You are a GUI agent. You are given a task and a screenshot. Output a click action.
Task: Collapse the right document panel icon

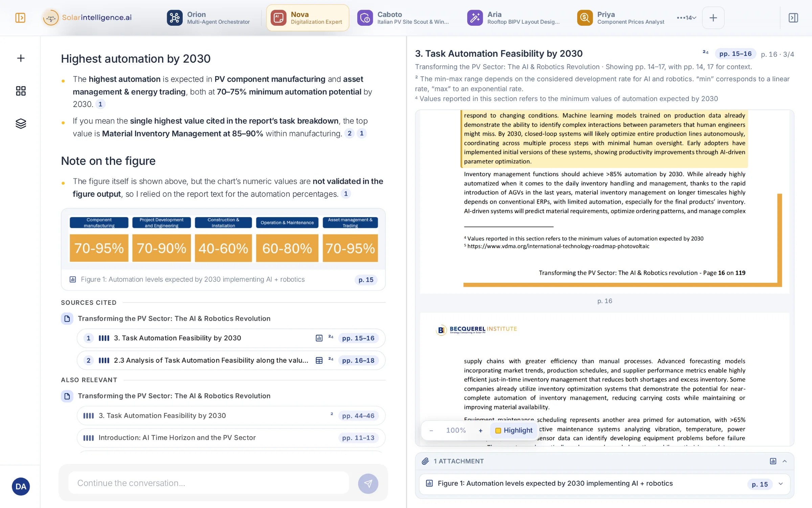793,18
